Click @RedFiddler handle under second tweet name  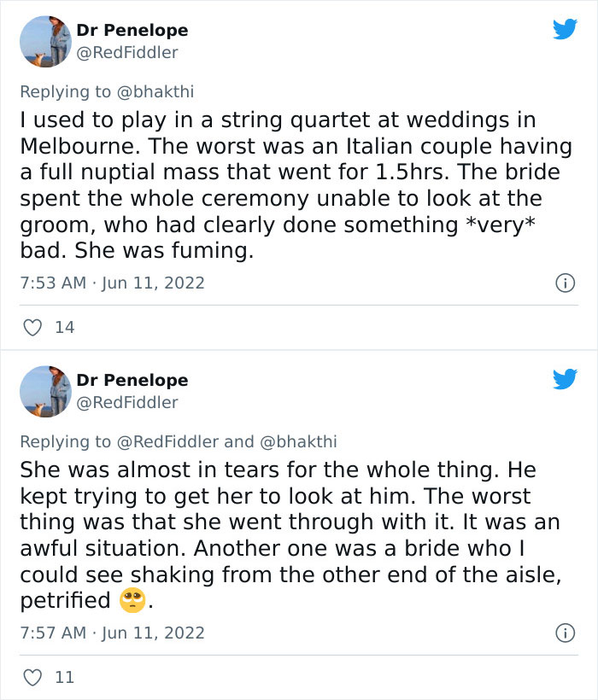(x=127, y=402)
